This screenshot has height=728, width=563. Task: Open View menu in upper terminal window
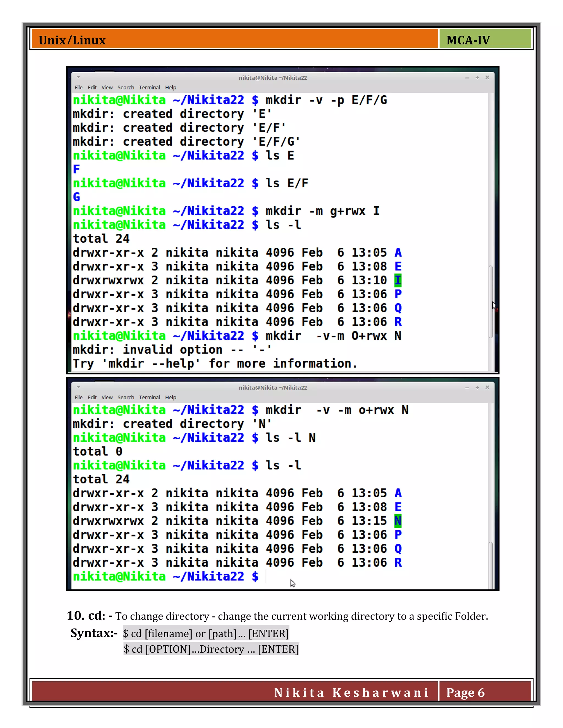(x=107, y=87)
